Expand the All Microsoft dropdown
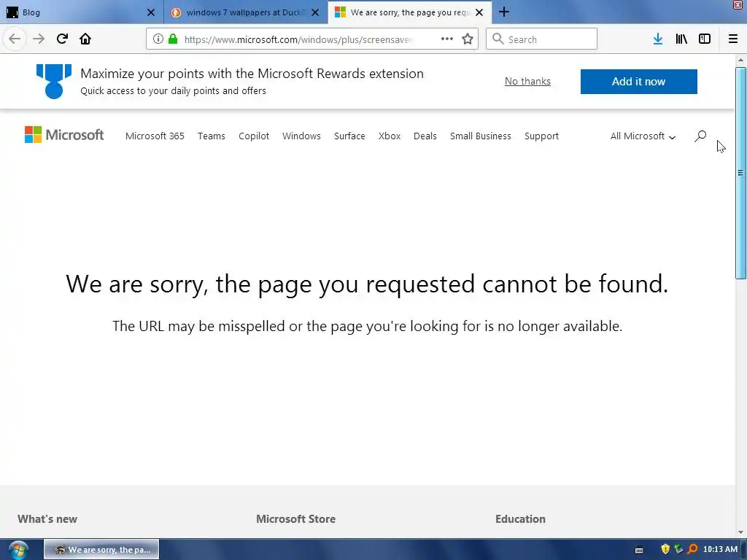 (x=643, y=136)
